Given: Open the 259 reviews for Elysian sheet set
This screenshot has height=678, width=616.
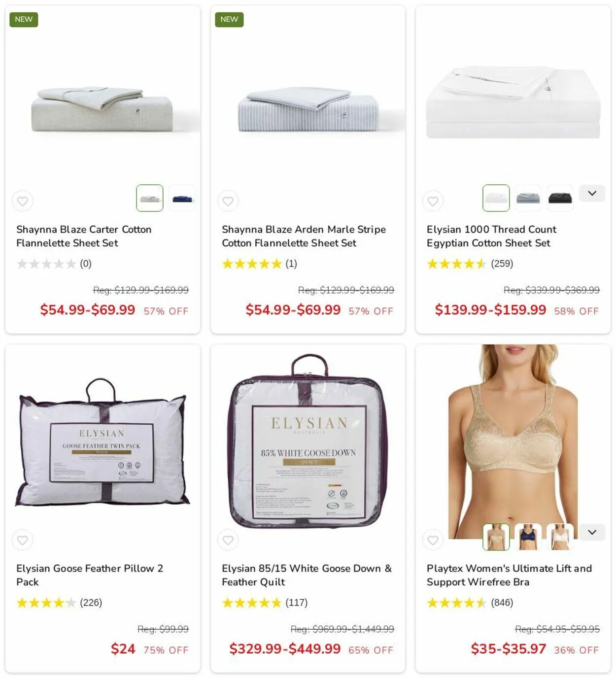Looking at the screenshot, I should [502, 264].
